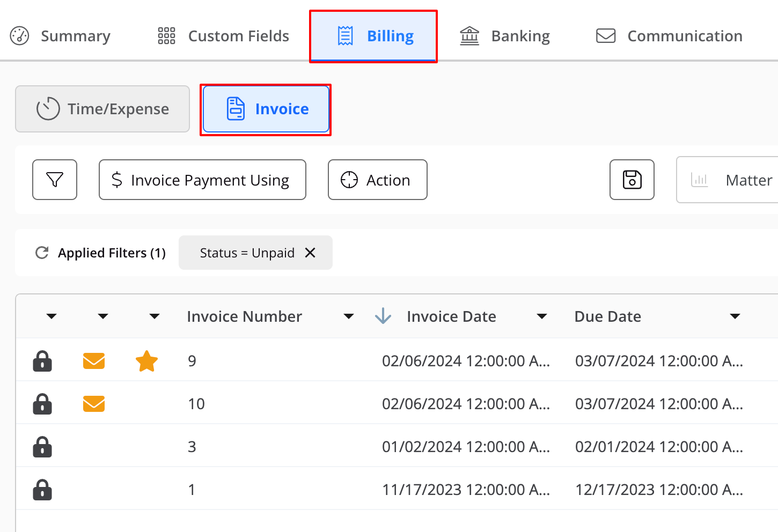Click the sort arrow beside Invoice Date

(x=383, y=316)
